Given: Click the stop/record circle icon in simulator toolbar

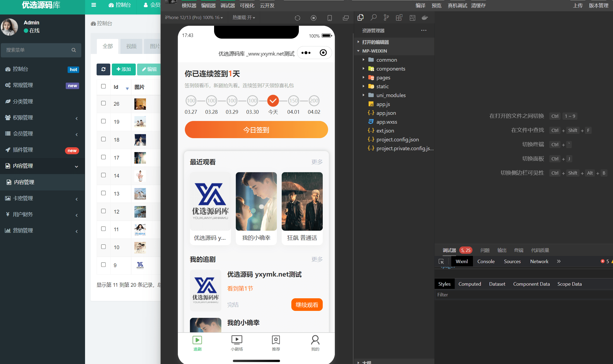Looking at the screenshot, I should (313, 18).
